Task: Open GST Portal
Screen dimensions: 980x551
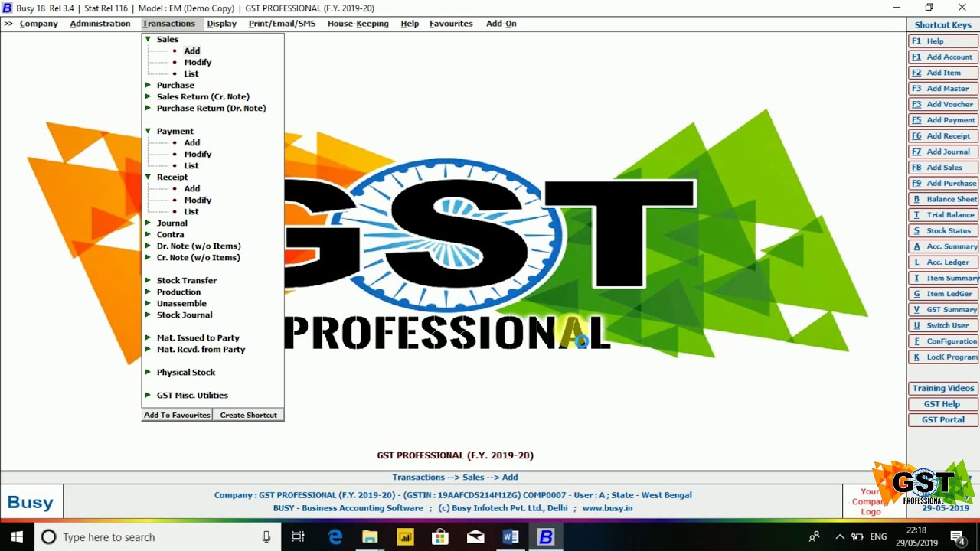Action: [942, 420]
